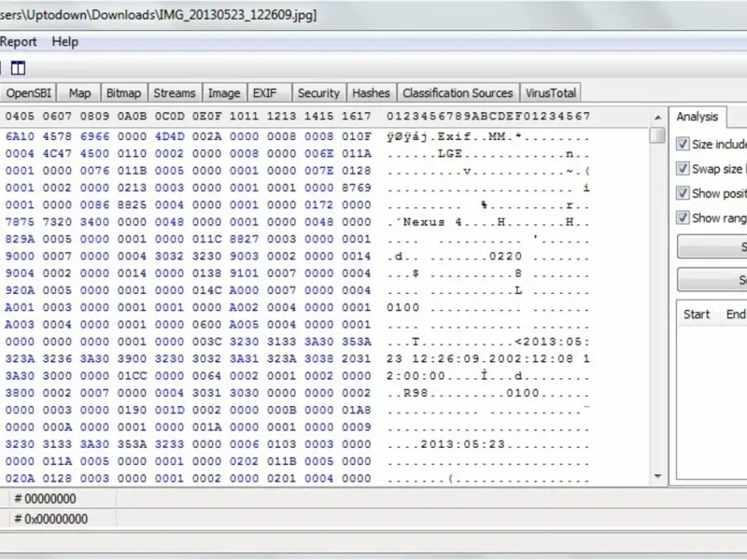Click hex value 4C47 in second row
747x560 pixels.
coord(57,154)
